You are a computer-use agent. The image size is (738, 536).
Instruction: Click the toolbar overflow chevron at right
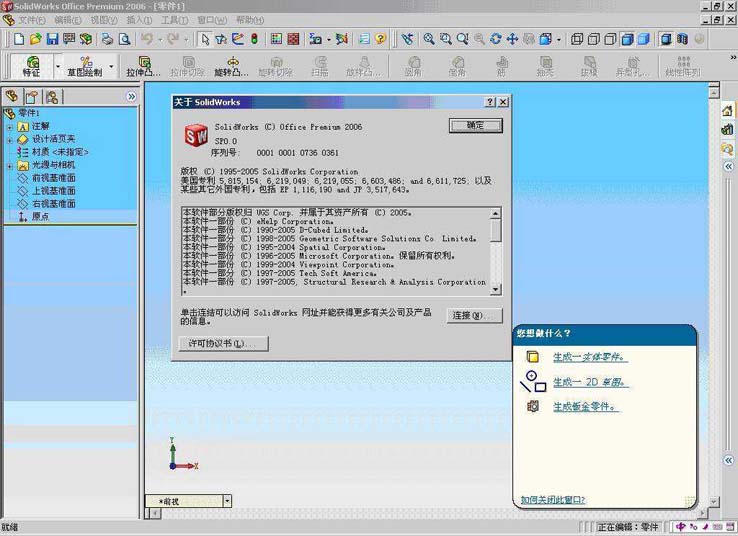coord(733,57)
